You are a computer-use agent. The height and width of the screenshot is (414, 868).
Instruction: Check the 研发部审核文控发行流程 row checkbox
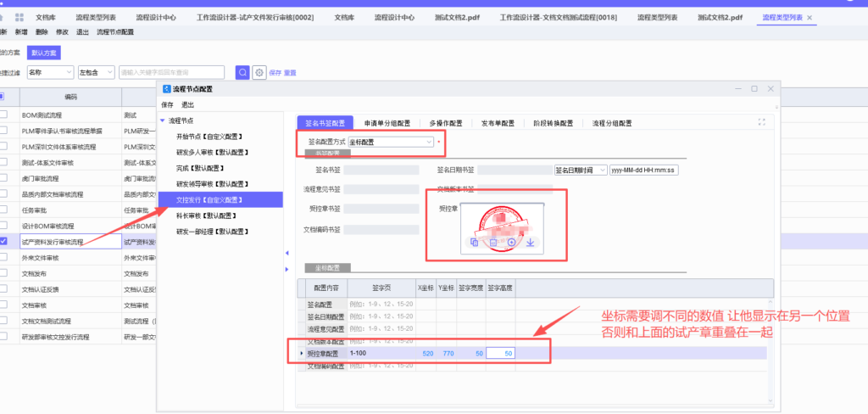[3, 337]
